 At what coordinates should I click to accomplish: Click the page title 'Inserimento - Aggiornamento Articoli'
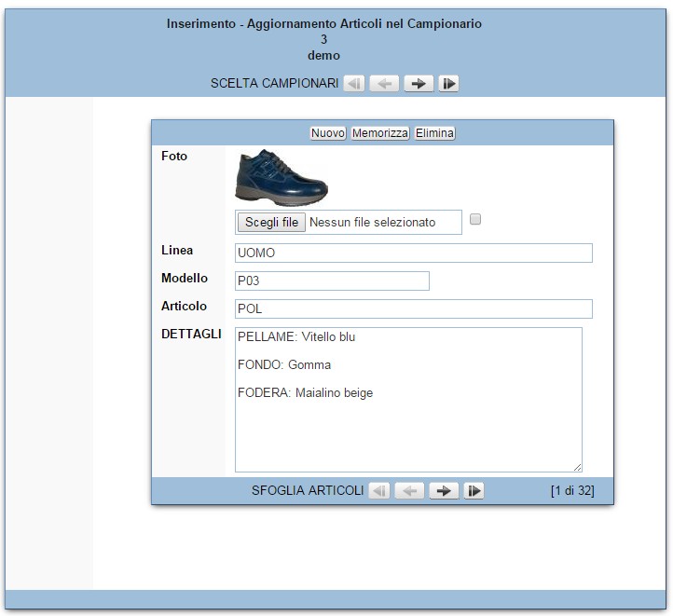[x=324, y=23]
